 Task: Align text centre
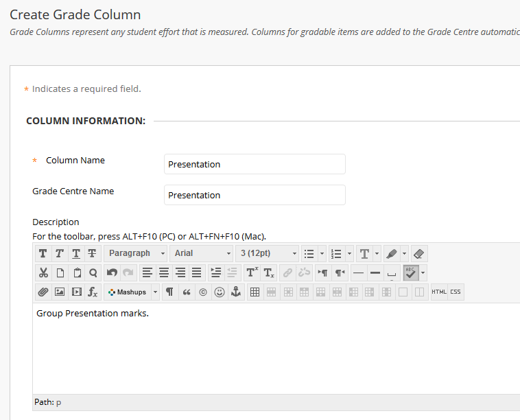[x=164, y=273]
